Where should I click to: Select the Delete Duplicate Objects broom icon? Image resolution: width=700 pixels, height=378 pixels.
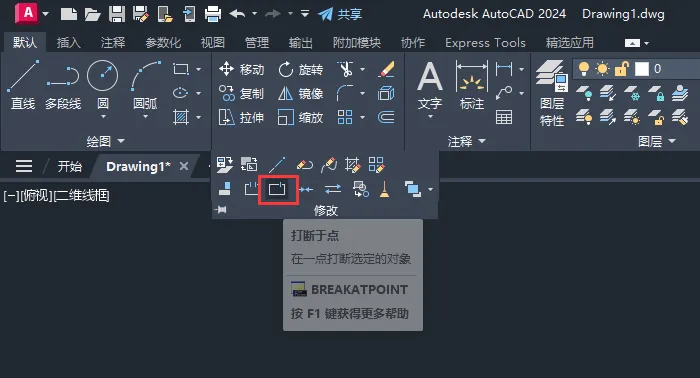(x=384, y=190)
